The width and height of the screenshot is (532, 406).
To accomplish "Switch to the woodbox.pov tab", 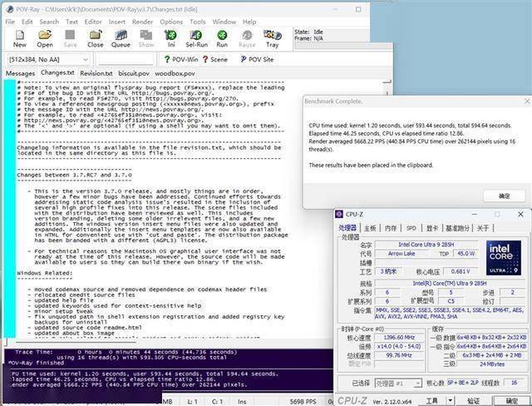I will click(175, 73).
